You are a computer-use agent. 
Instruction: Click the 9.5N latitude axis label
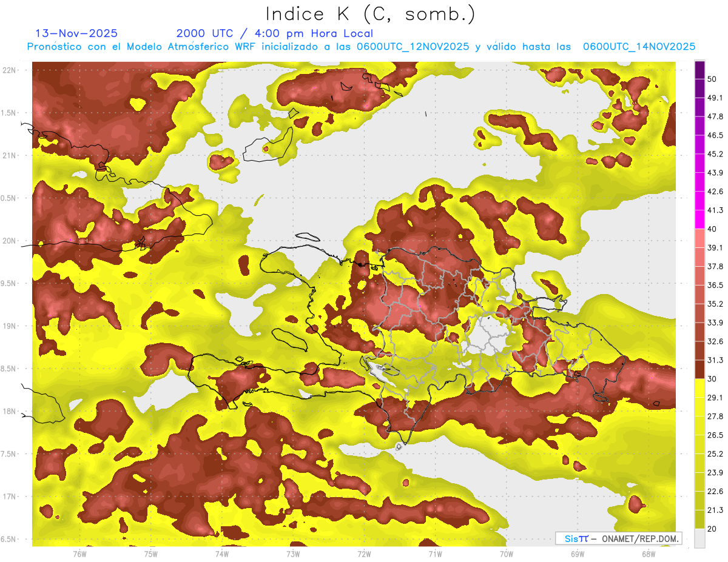8,284
